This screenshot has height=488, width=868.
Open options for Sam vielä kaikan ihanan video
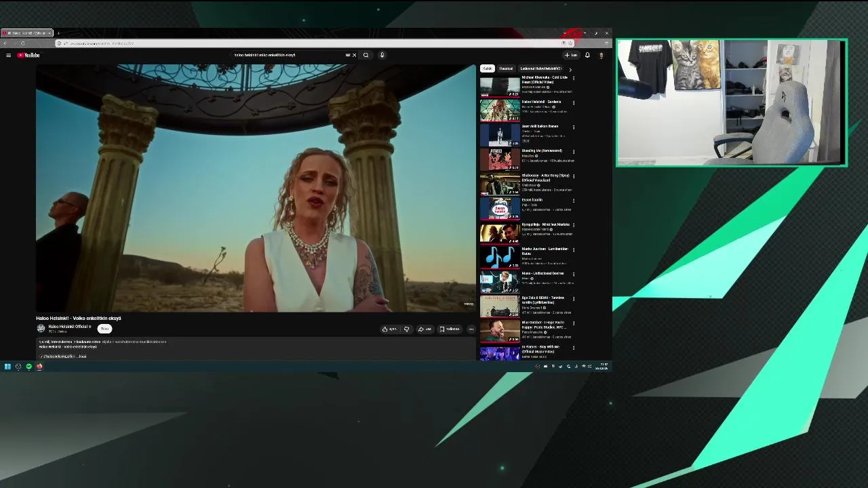(x=574, y=127)
